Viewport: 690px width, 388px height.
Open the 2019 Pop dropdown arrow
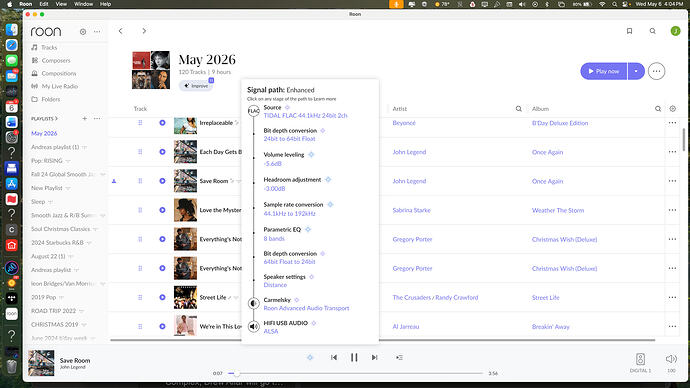tap(62, 297)
